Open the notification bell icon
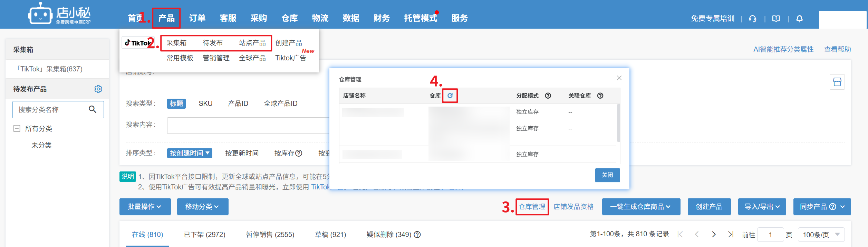 799,19
